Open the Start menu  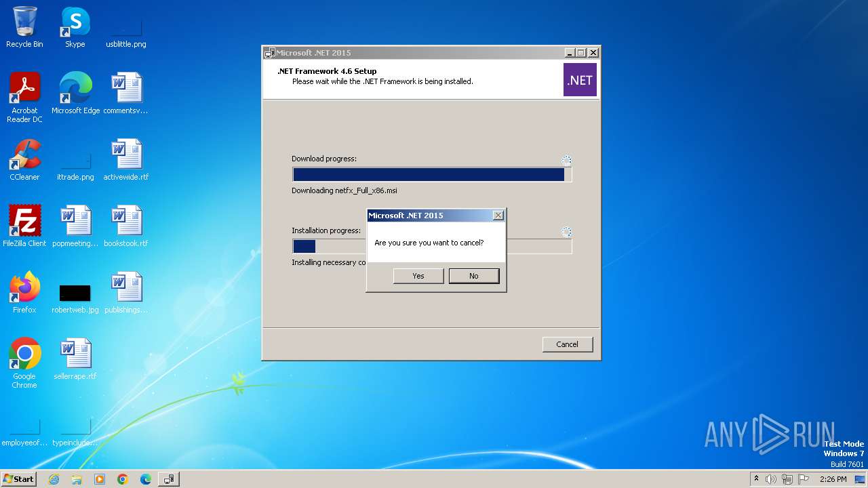point(19,479)
